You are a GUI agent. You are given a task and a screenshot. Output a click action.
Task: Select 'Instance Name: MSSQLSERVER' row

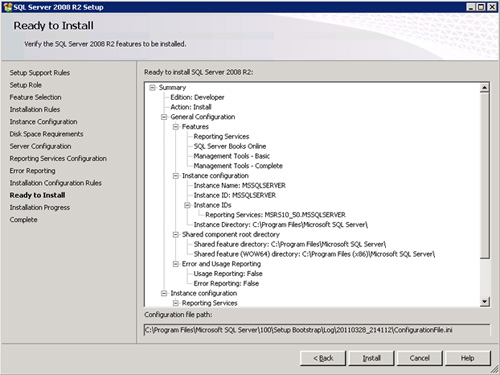240,186
